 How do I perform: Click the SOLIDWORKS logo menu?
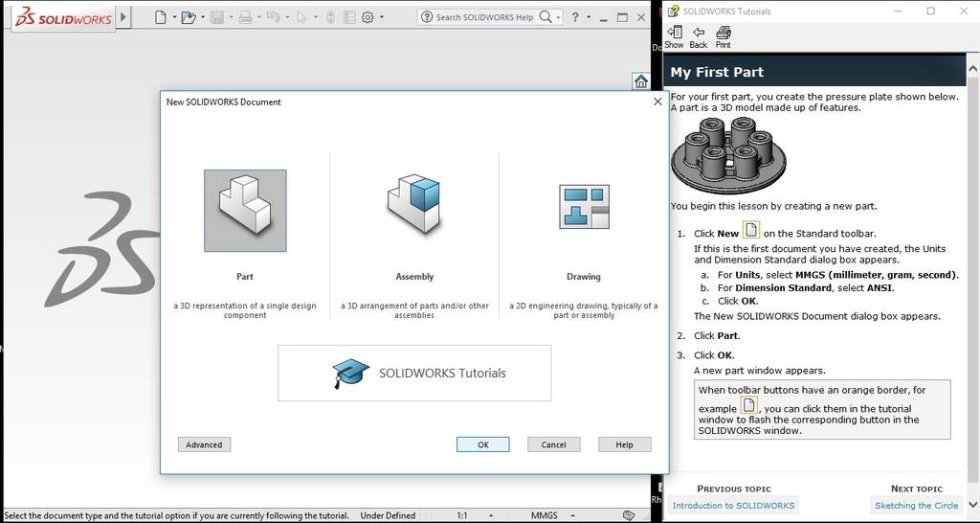[63, 17]
